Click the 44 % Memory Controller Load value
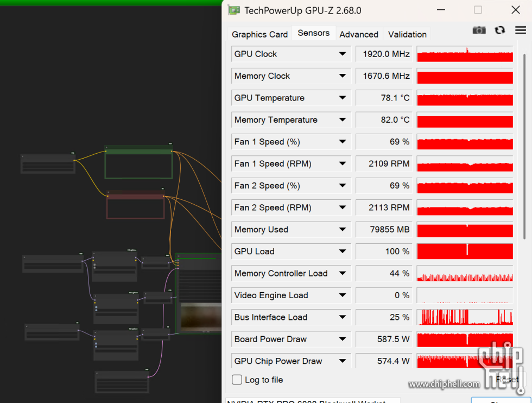This screenshot has height=403, width=532. (x=384, y=273)
